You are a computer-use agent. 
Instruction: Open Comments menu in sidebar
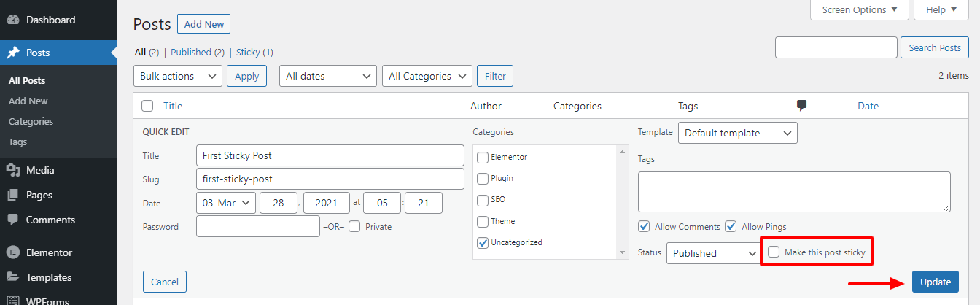(x=50, y=220)
